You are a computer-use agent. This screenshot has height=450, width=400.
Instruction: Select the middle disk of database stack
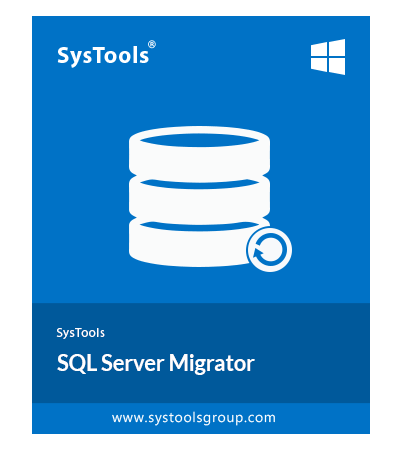coord(199,197)
